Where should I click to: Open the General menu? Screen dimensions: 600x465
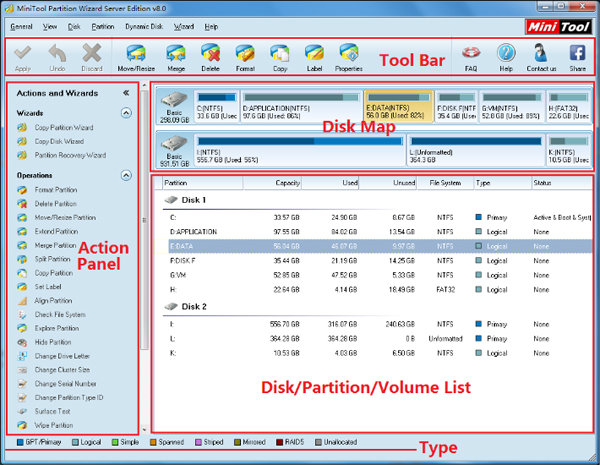[21, 27]
